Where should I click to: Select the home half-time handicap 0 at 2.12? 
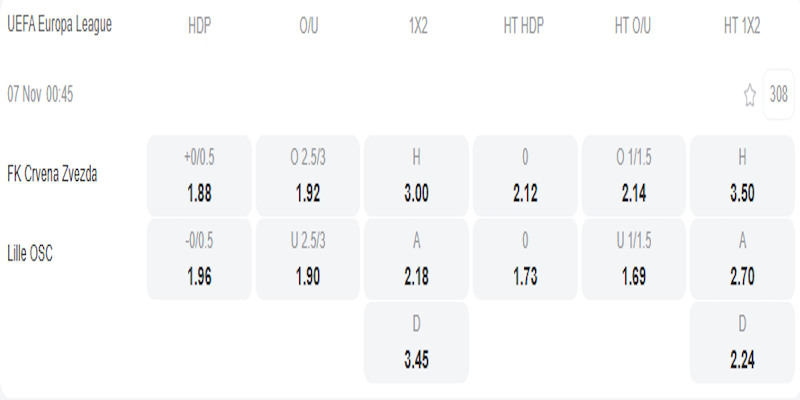pyautogui.click(x=525, y=176)
